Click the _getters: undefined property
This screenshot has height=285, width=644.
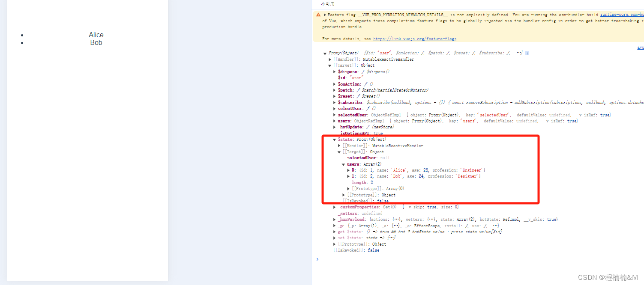tap(360, 214)
